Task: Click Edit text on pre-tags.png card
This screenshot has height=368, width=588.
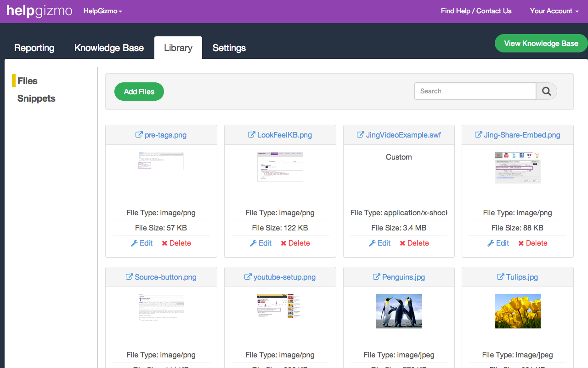Action: (146, 243)
